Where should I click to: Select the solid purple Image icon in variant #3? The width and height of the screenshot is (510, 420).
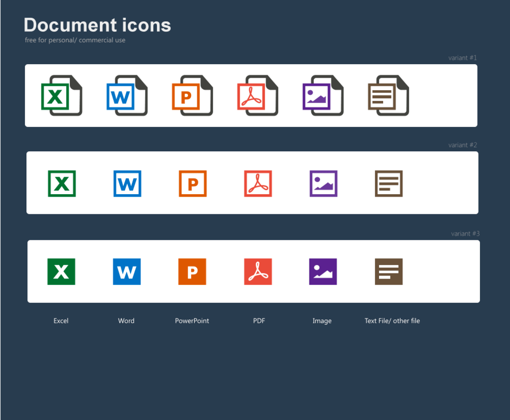coord(323,271)
